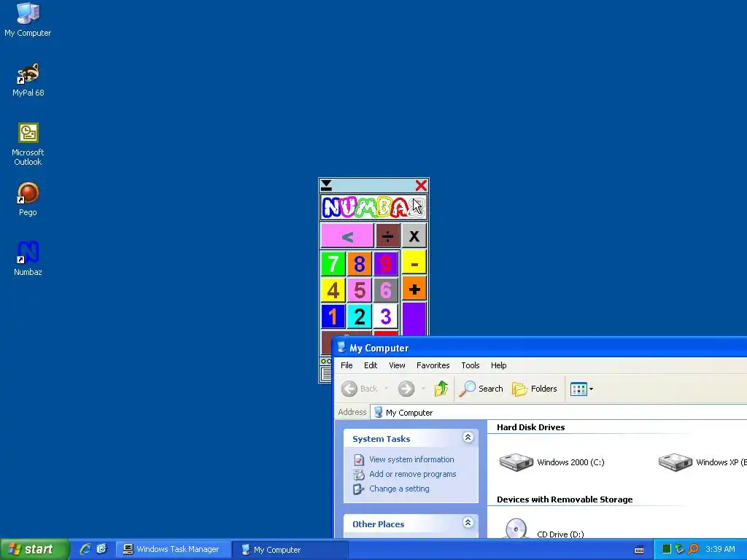The width and height of the screenshot is (747, 560).
Task: Click the on-screen keyboard taskbar icon
Action: 639,550
